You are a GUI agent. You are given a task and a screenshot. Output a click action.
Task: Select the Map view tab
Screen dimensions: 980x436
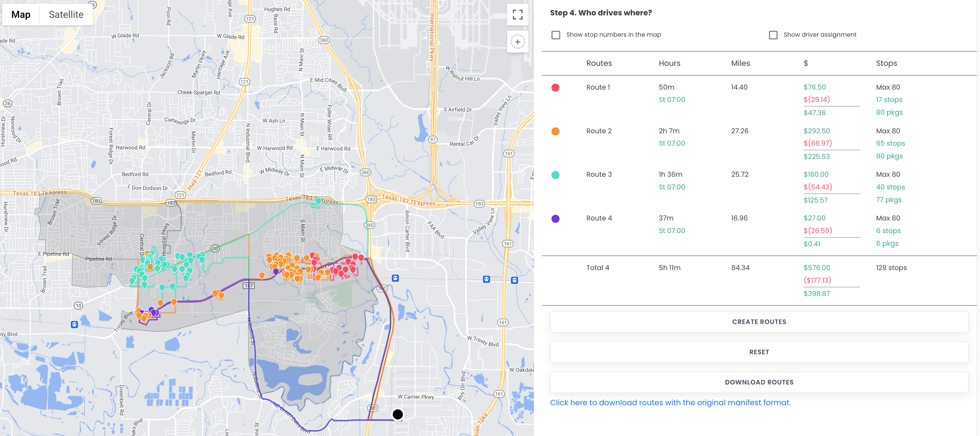[21, 15]
